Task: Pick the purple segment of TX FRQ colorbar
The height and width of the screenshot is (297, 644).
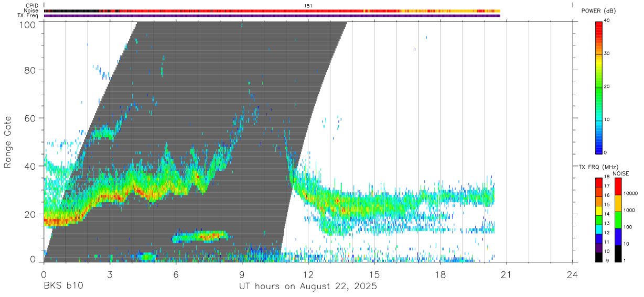Action: 599,248
